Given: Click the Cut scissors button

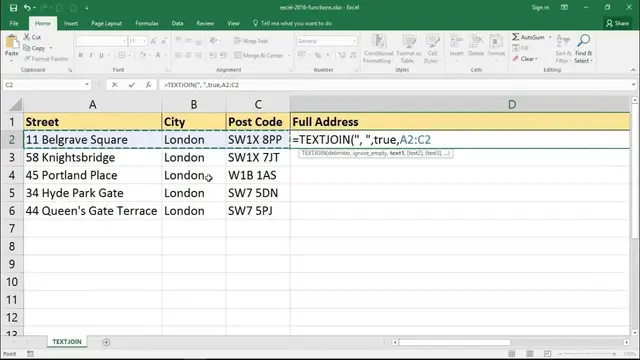Looking at the screenshot, I should (x=32, y=37).
